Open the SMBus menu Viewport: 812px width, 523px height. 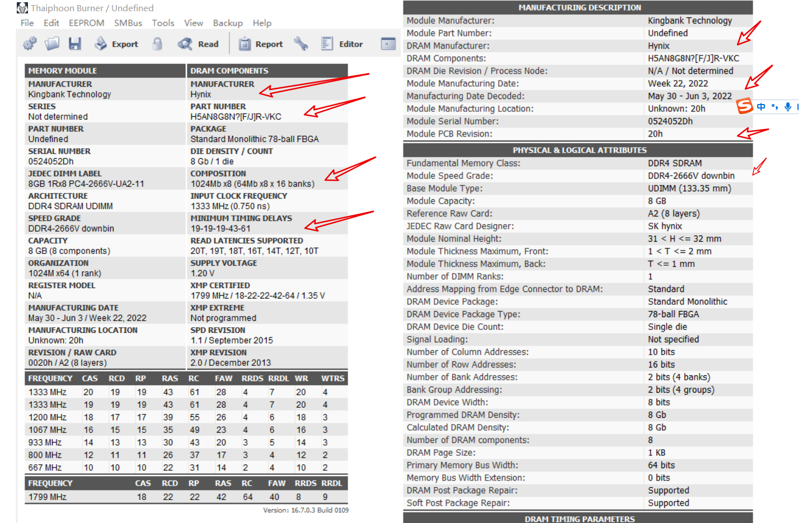click(128, 23)
